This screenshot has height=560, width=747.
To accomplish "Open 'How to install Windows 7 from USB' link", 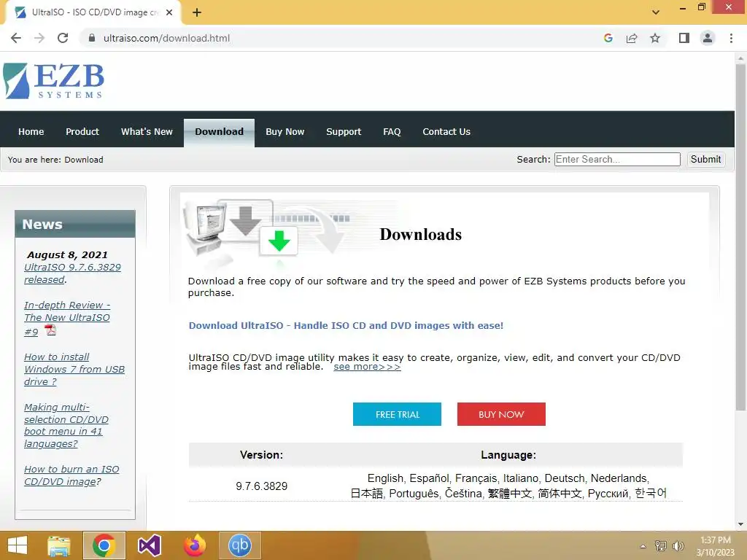I will point(74,369).
